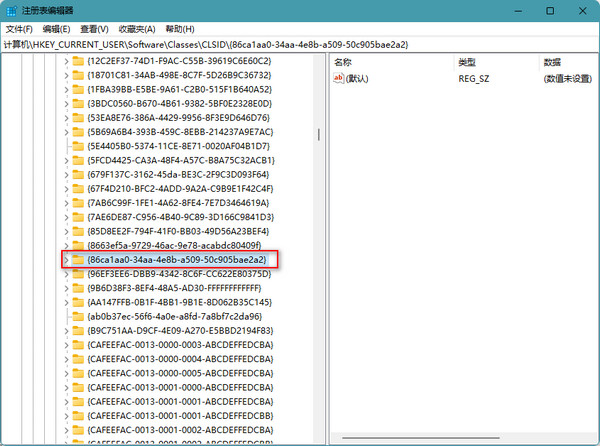
Task: Select key name {CAFEEFAC-0013-0000-0003-ABCDEFFEDCBA}
Action: (x=180, y=345)
